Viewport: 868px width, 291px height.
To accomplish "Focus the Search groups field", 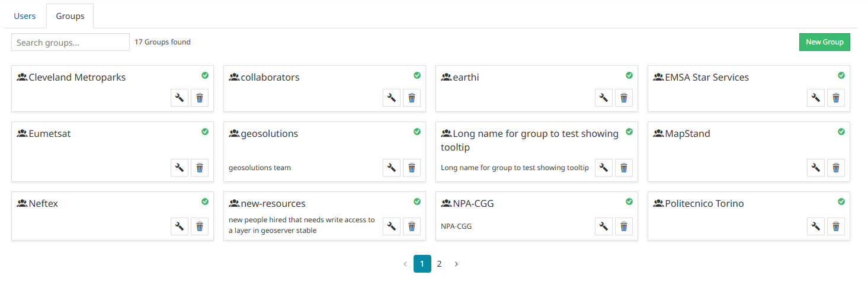I will click(71, 43).
